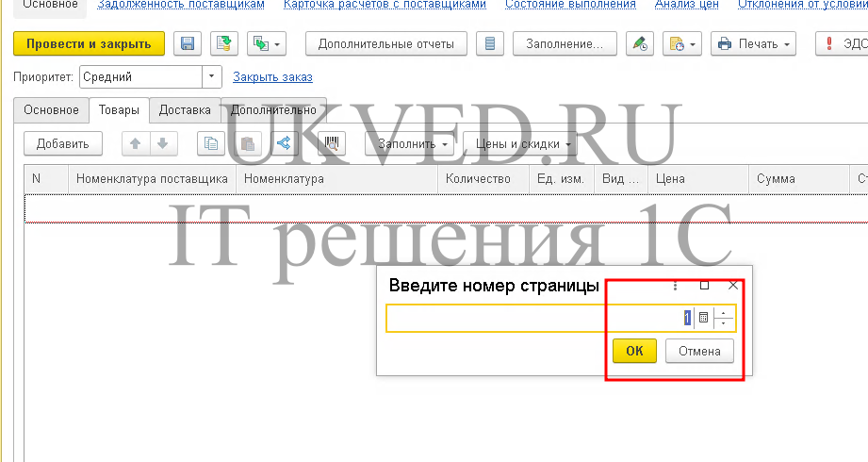Screen dimensions: 868x462
Task: Open Анализ цен link
Action: point(686,5)
